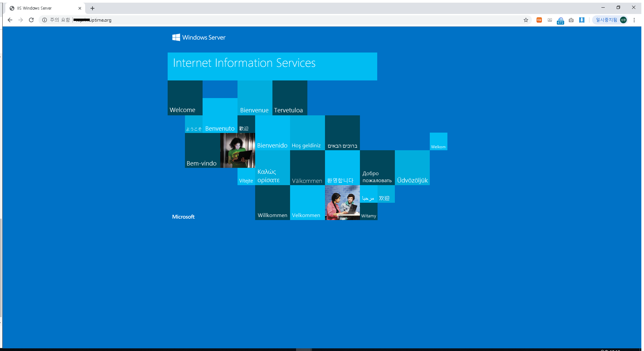This screenshot has width=644, height=351.
Task: Click the Välkommen tile
Action: pos(307,168)
